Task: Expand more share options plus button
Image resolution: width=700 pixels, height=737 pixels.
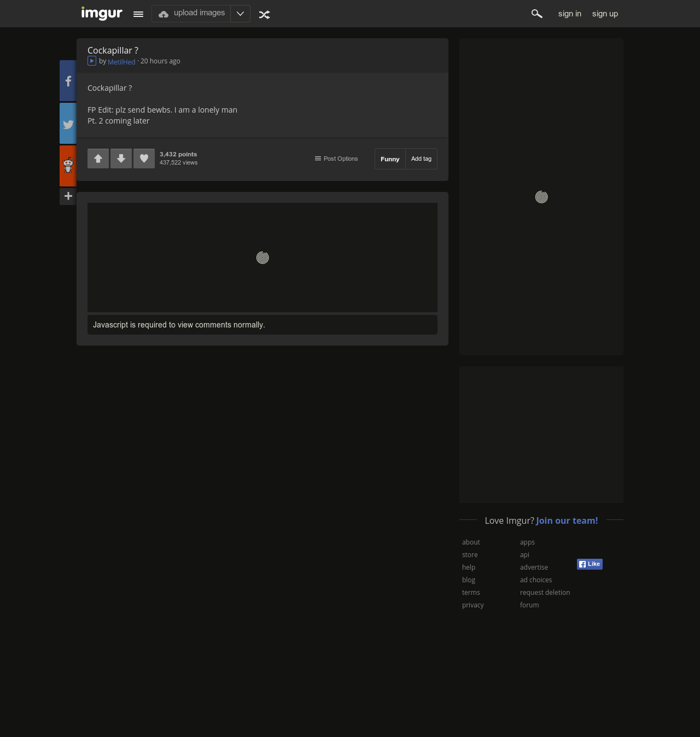Action: 68,196
